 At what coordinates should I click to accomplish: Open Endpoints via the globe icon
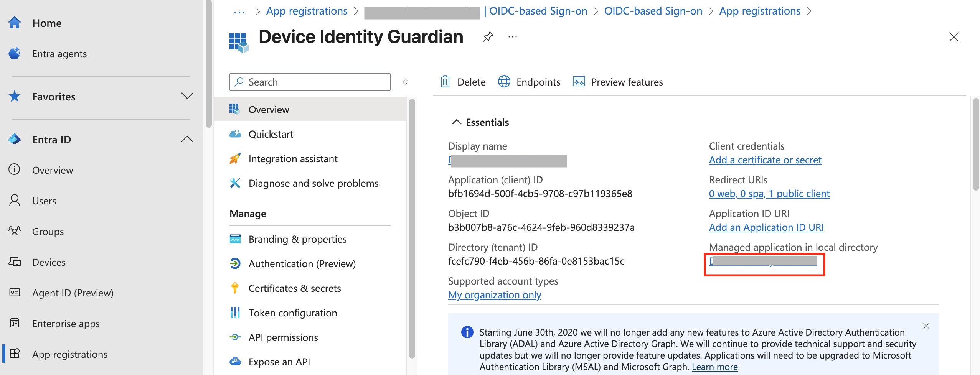pyautogui.click(x=504, y=82)
